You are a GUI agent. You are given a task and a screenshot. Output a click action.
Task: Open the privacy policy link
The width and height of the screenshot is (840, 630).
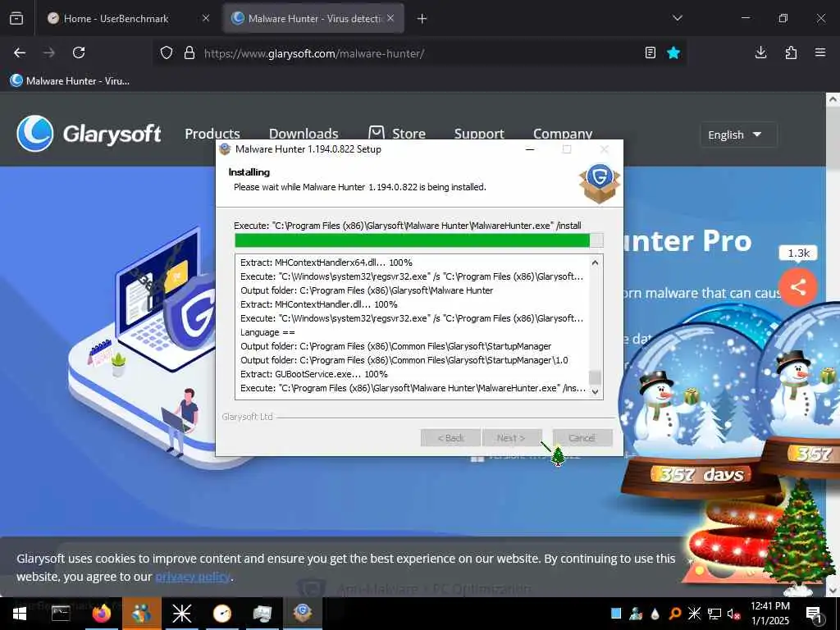193,577
